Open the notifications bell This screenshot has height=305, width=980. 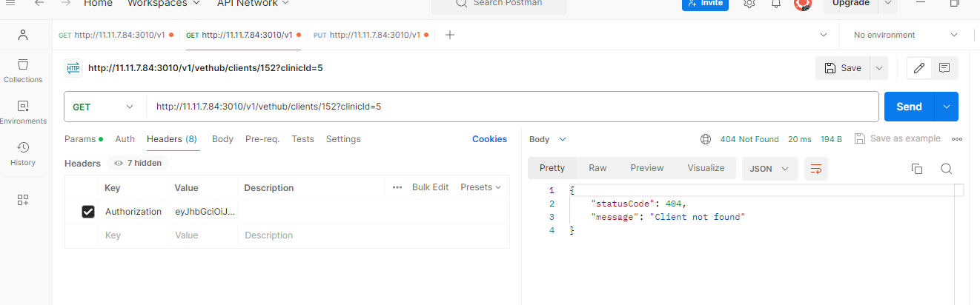pyautogui.click(x=776, y=4)
